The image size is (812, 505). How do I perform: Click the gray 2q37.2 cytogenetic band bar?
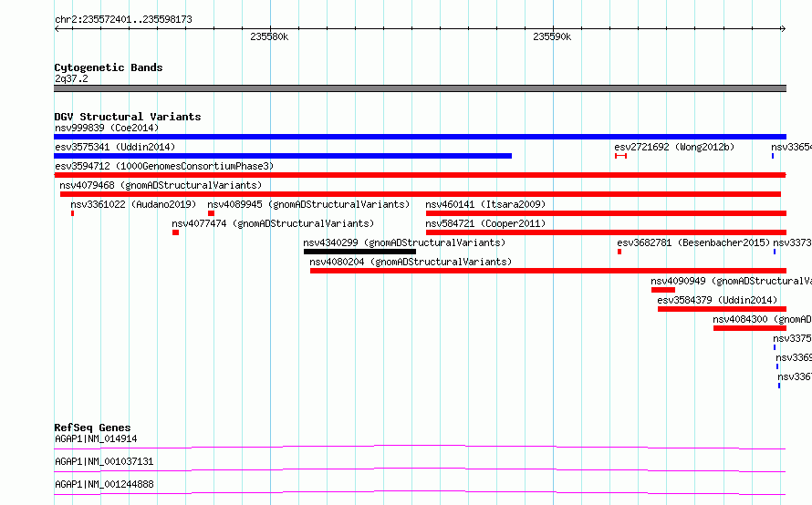(x=420, y=88)
